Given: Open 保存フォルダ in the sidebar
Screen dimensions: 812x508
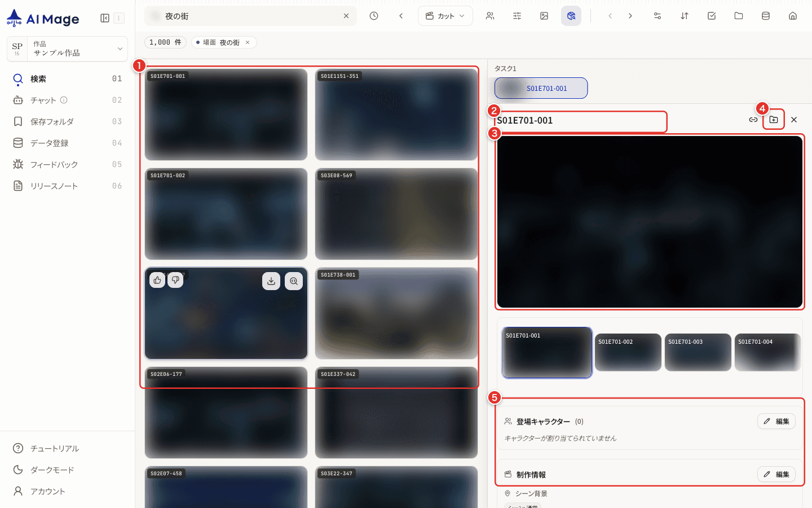Looking at the screenshot, I should point(67,121).
